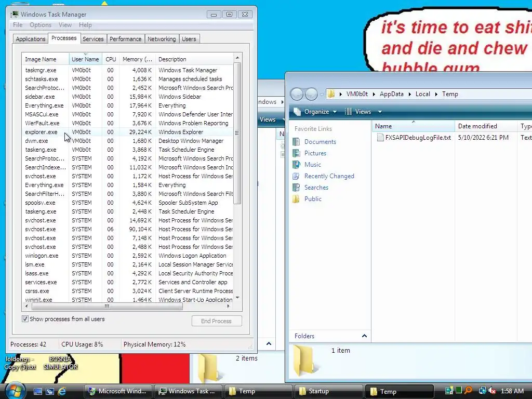Open Public in Favorite Links
This screenshot has height=399, width=532.
pyautogui.click(x=313, y=199)
